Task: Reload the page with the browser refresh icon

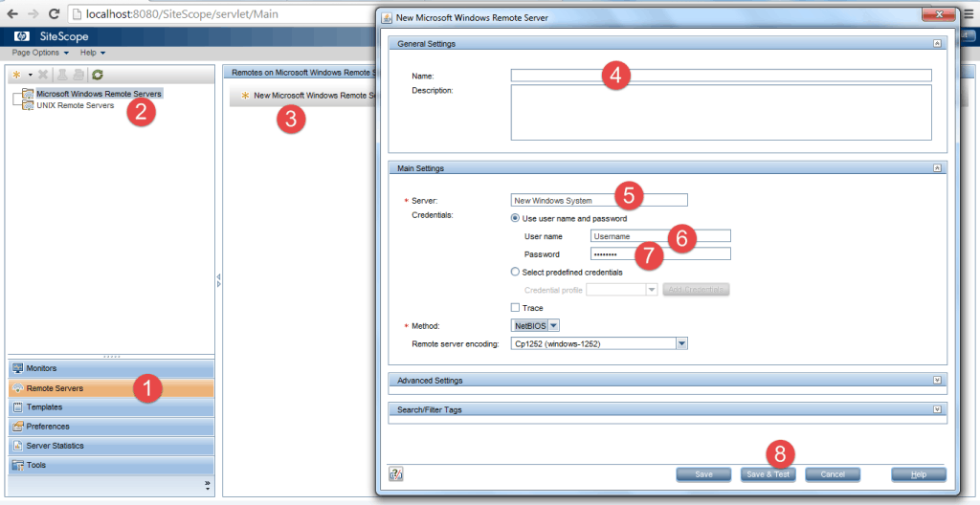Action: pos(55,13)
